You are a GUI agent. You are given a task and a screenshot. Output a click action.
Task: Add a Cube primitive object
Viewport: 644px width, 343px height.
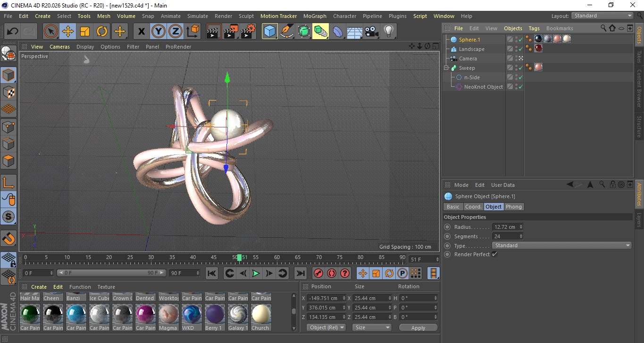pyautogui.click(x=269, y=32)
